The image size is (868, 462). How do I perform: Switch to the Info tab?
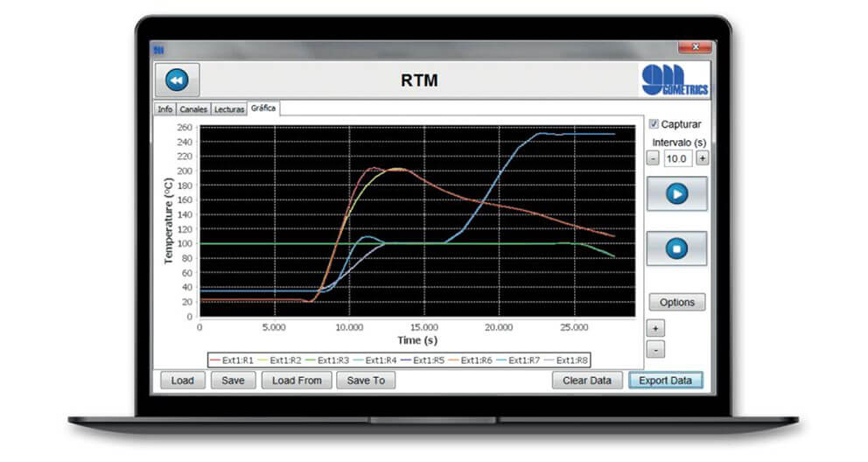(x=164, y=109)
